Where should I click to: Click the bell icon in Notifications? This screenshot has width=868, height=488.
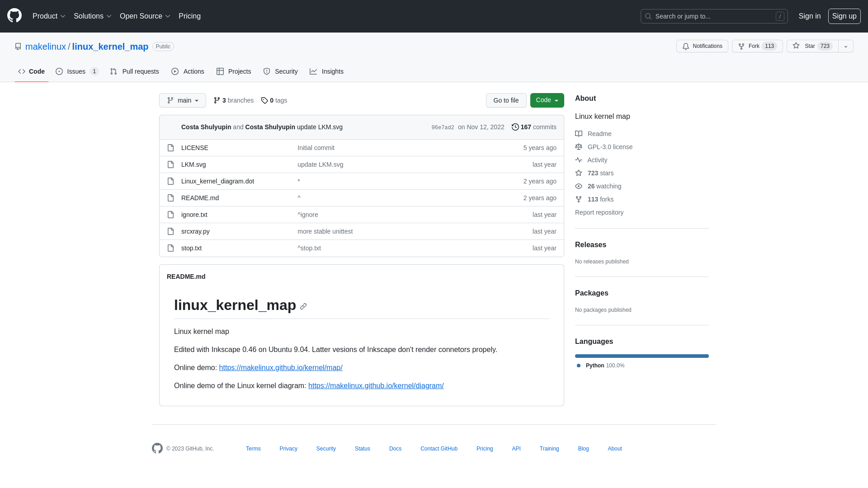click(x=686, y=46)
